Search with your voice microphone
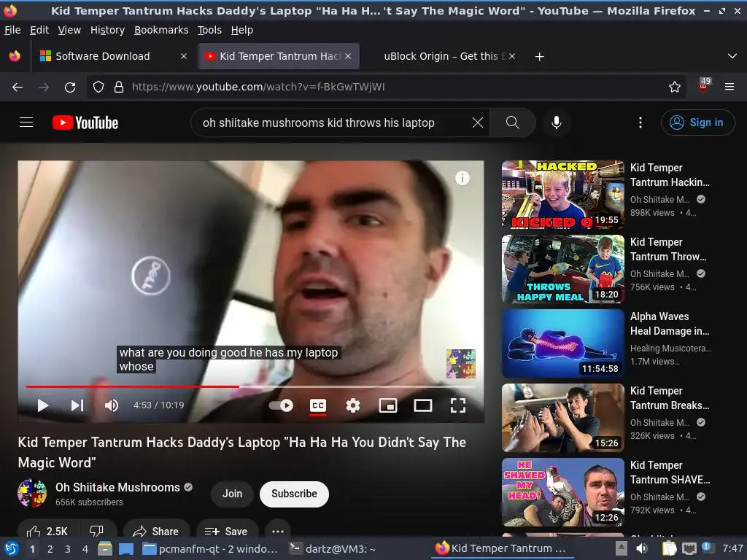The height and width of the screenshot is (560, 747). [x=556, y=122]
